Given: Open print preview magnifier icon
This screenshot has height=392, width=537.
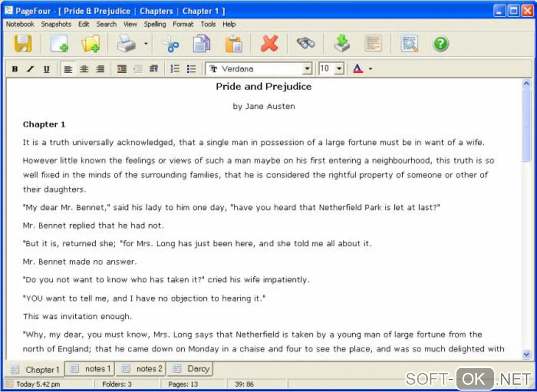Looking at the screenshot, I should click(409, 44).
